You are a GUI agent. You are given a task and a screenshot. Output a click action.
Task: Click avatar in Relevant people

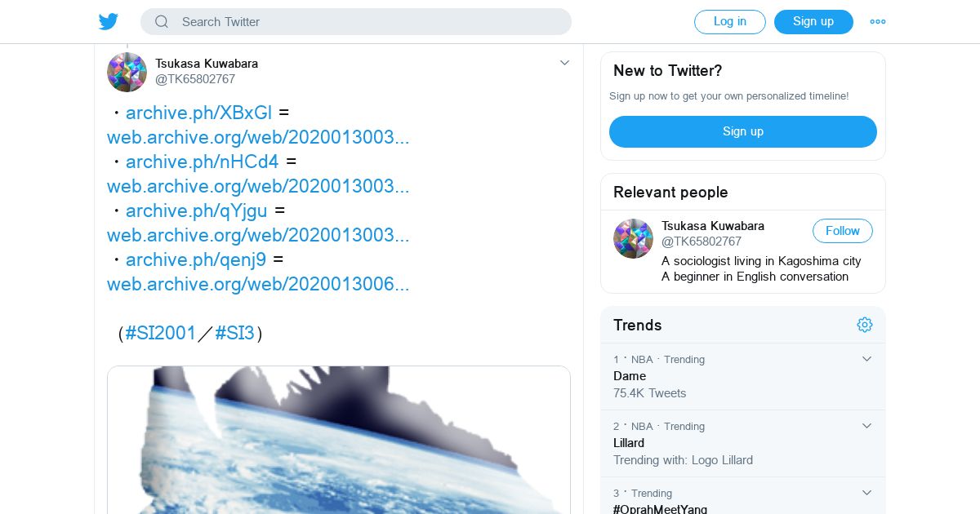(x=633, y=239)
